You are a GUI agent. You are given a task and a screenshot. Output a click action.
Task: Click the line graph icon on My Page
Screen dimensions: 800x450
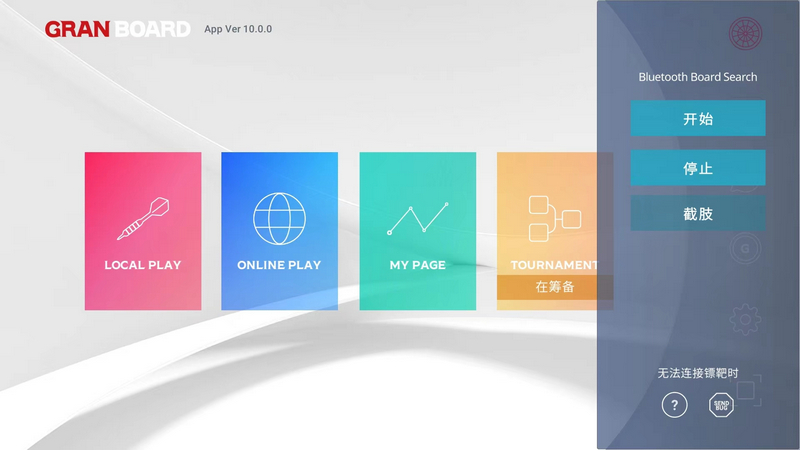pyautogui.click(x=418, y=218)
